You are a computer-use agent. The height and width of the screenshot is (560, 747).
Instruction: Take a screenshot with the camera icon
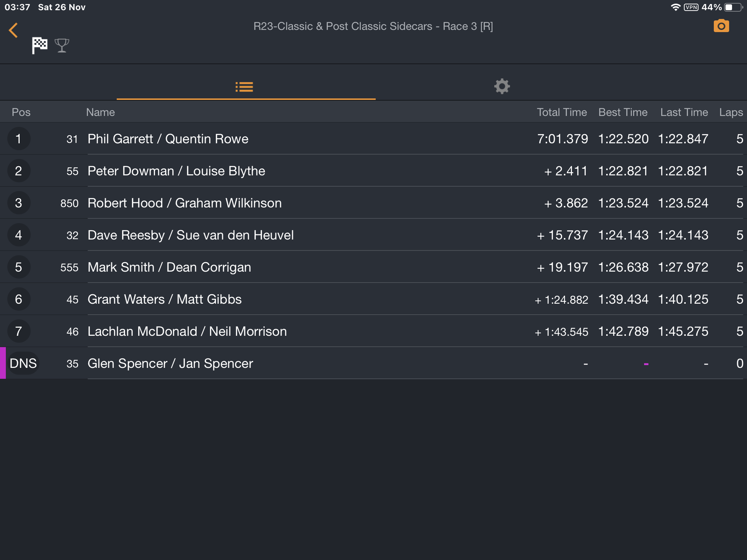click(721, 26)
